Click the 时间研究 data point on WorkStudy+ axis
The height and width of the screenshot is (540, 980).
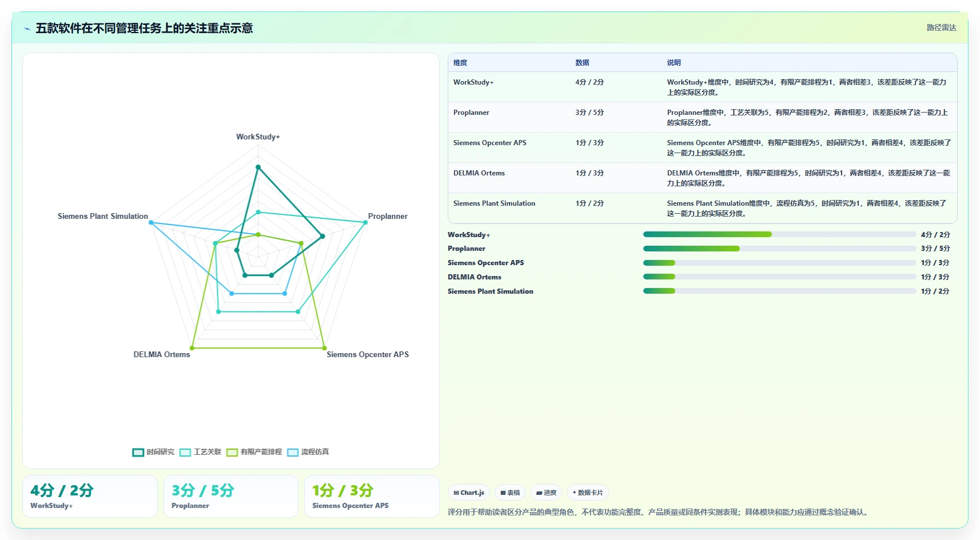tap(258, 167)
